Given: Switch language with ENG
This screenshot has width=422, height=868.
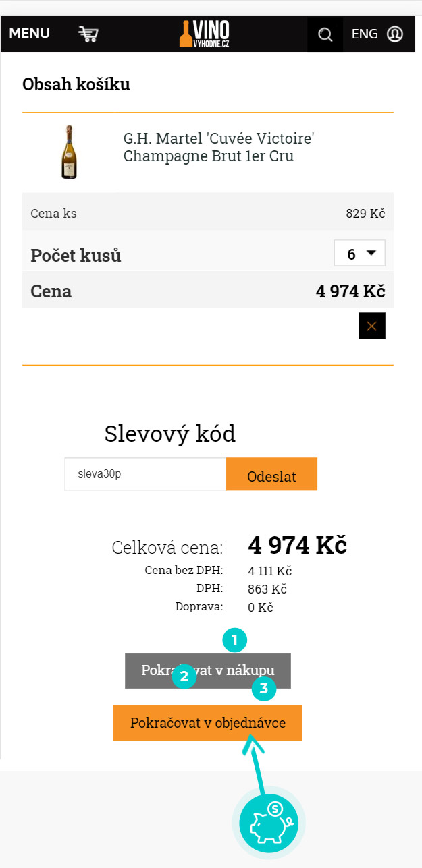Looking at the screenshot, I should click(365, 34).
